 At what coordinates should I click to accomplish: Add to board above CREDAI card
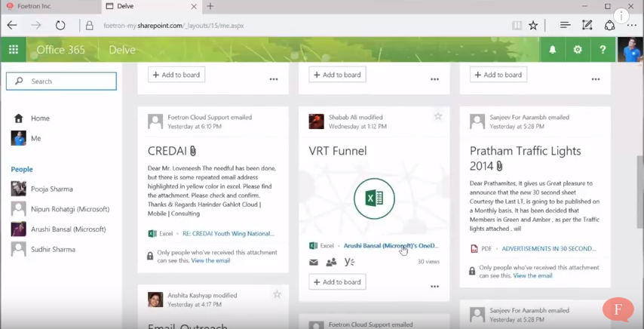pos(176,75)
